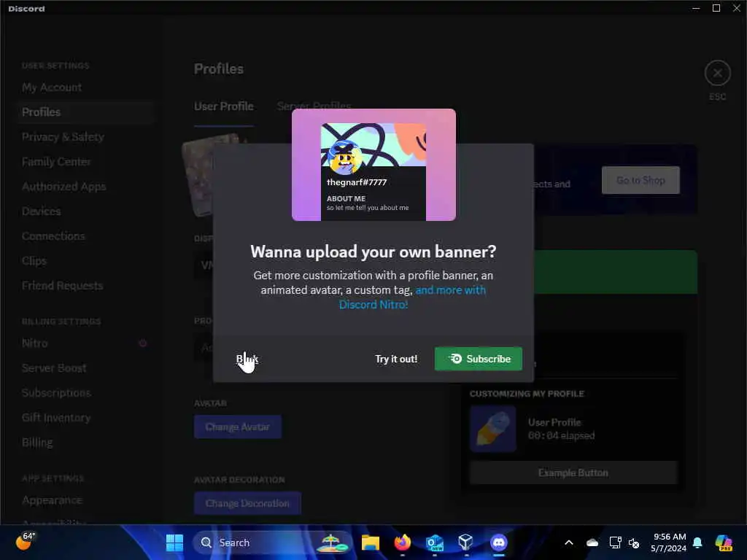Click the Discord taskbar icon

pyautogui.click(x=499, y=542)
